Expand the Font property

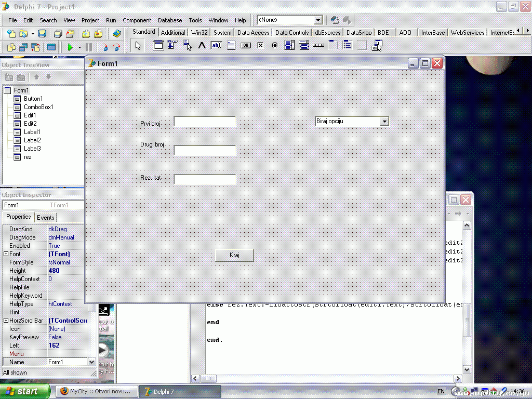click(6, 254)
